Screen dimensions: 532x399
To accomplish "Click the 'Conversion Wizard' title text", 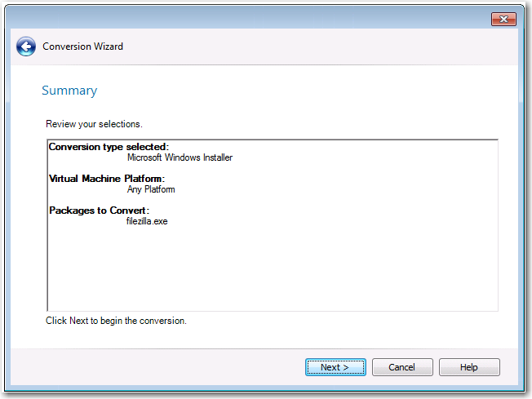I will 82,47.
